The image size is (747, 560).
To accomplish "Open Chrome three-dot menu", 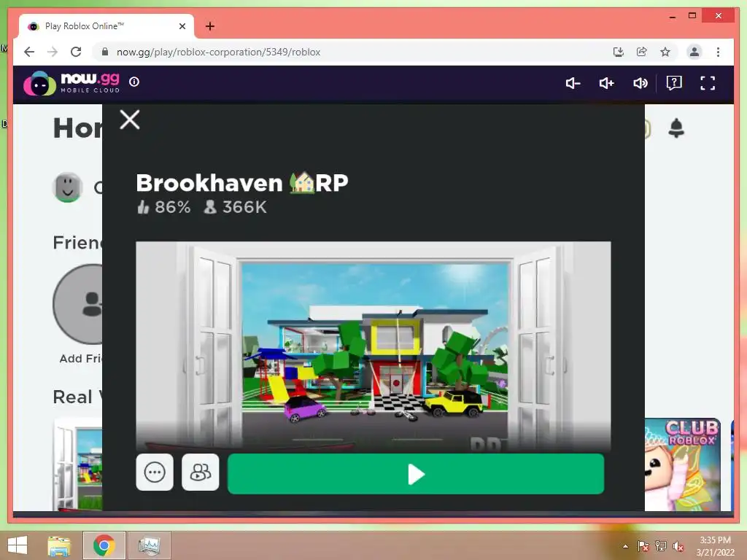I will (x=718, y=52).
